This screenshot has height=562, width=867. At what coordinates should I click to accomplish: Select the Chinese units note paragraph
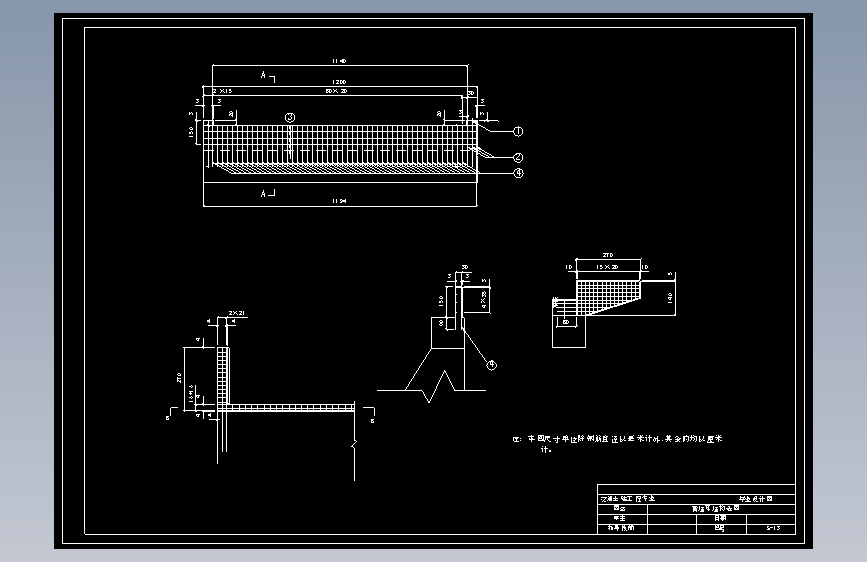pos(618,444)
